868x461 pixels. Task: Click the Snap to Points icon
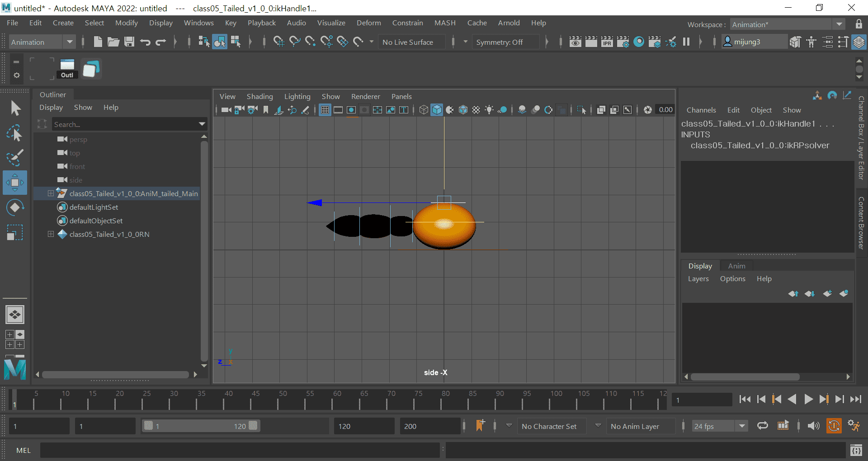311,42
